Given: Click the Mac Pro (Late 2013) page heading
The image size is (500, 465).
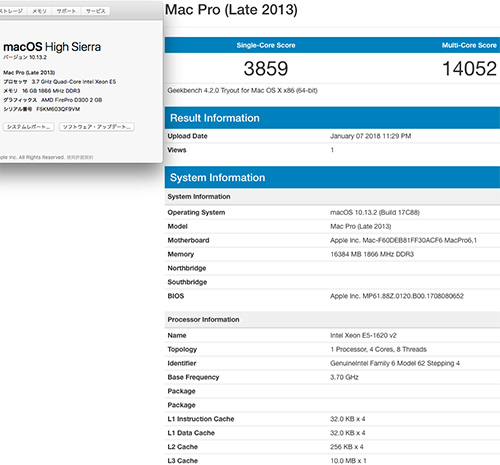Looking at the screenshot, I should click(x=231, y=10).
